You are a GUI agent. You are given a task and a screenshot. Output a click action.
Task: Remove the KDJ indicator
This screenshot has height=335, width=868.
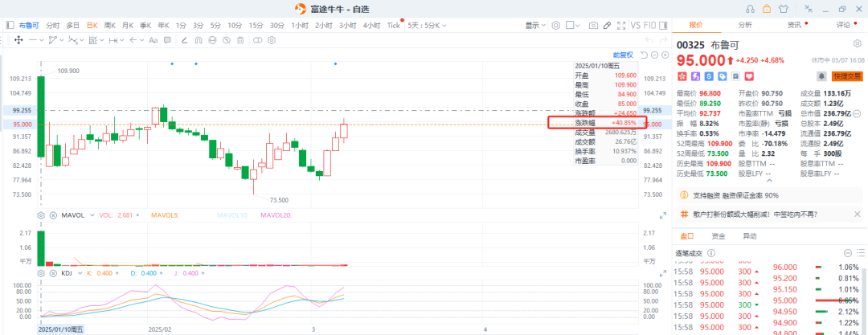click(x=53, y=273)
